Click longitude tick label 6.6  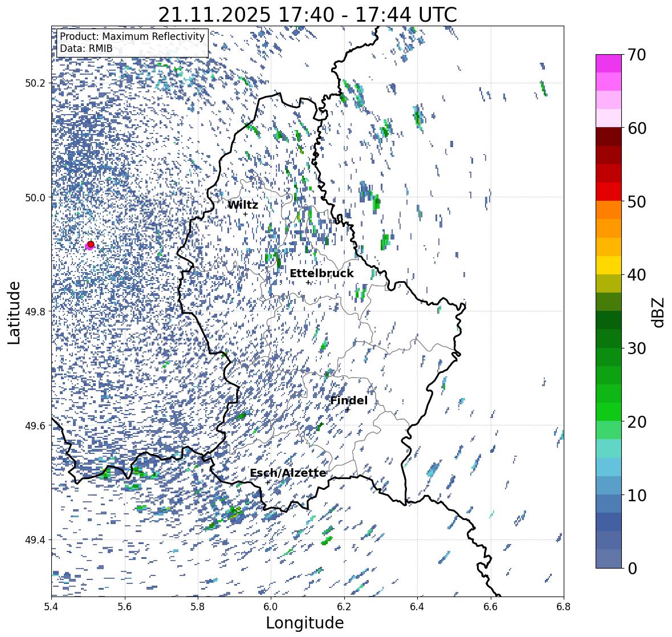pos(490,607)
